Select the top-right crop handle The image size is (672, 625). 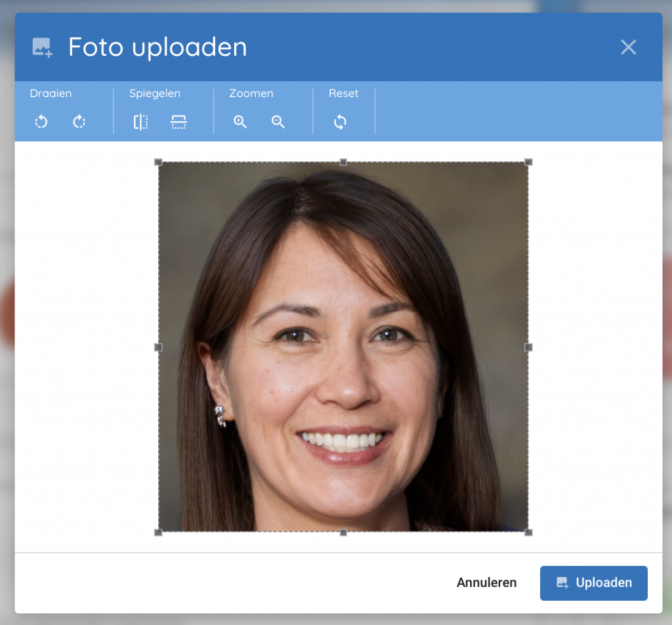(528, 162)
